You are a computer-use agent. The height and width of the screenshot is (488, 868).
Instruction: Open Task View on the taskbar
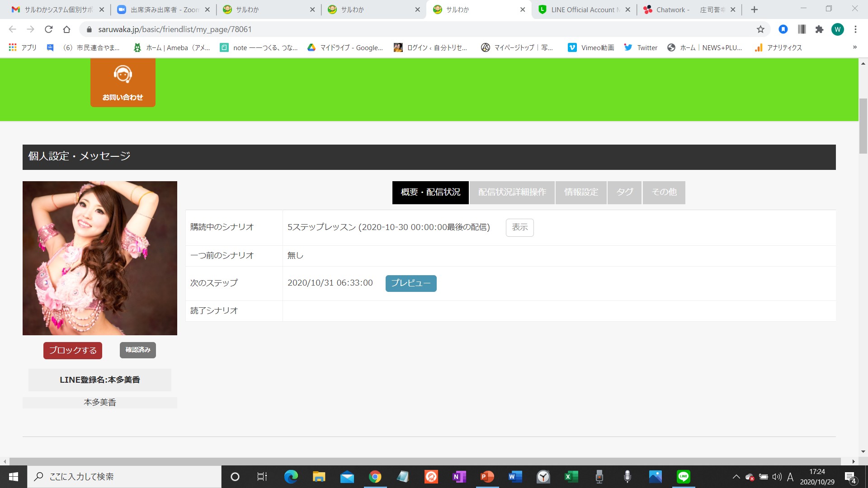click(262, 477)
